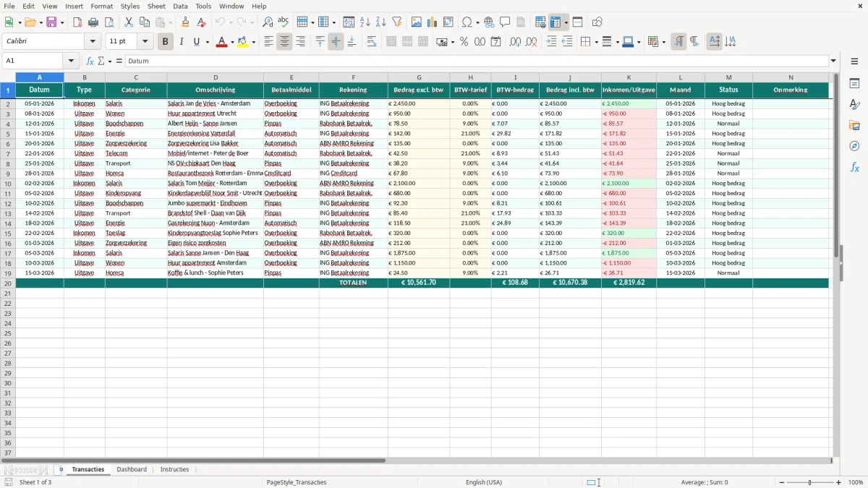The height and width of the screenshot is (488, 868).
Task: Click the Copy icon
Action: coord(145,22)
